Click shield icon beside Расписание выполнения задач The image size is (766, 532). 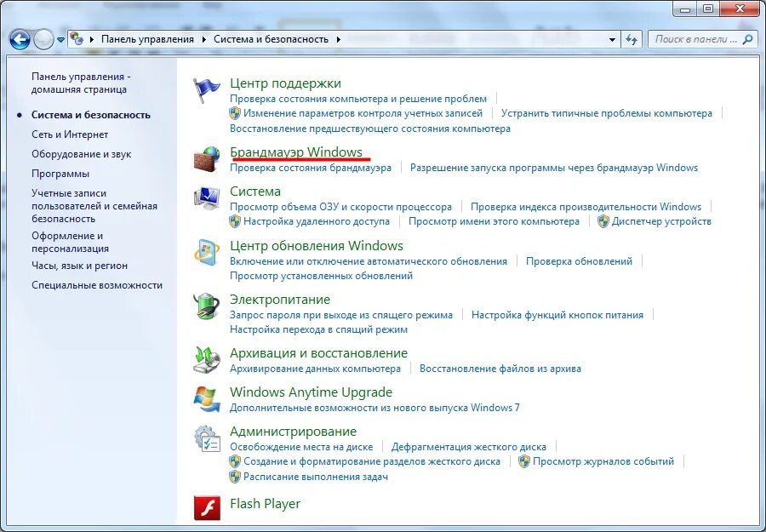(235, 477)
